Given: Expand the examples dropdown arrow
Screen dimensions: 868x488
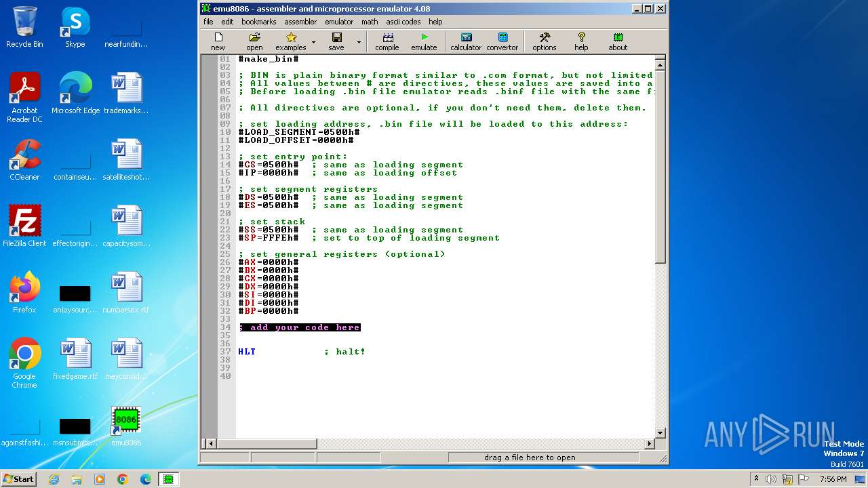Looking at the screenshot, I should (x=313, y=42).
